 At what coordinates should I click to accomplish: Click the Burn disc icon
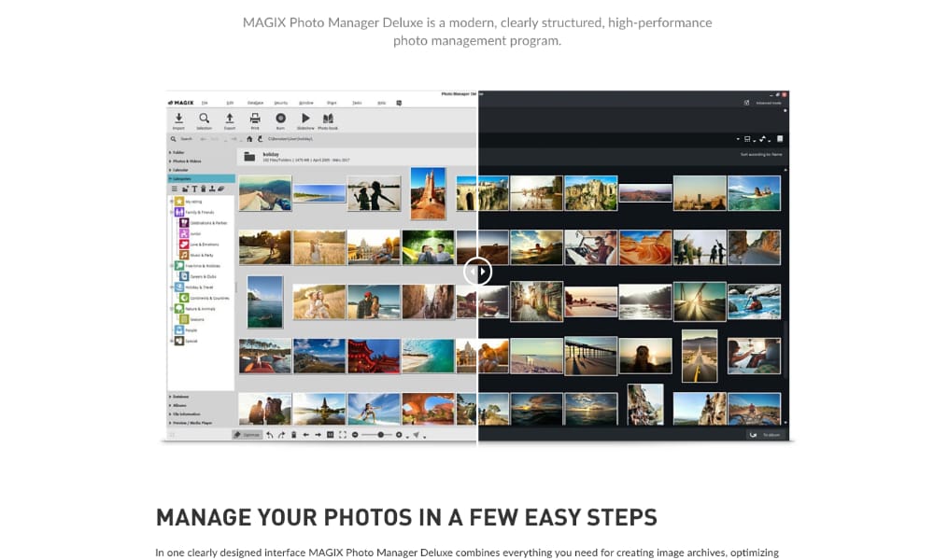click(x=280, y=119)
